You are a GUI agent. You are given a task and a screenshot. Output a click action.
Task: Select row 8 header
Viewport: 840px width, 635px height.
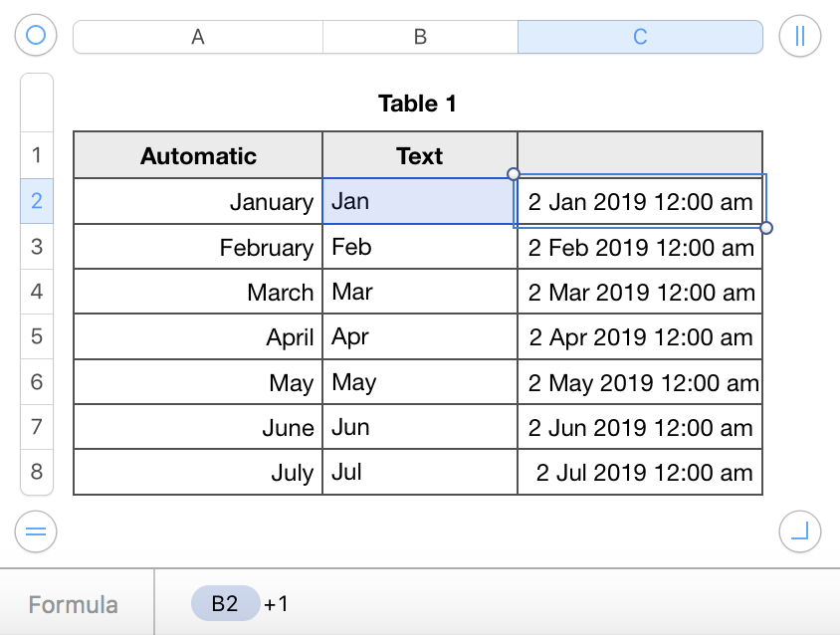click(x=37, y=472)
